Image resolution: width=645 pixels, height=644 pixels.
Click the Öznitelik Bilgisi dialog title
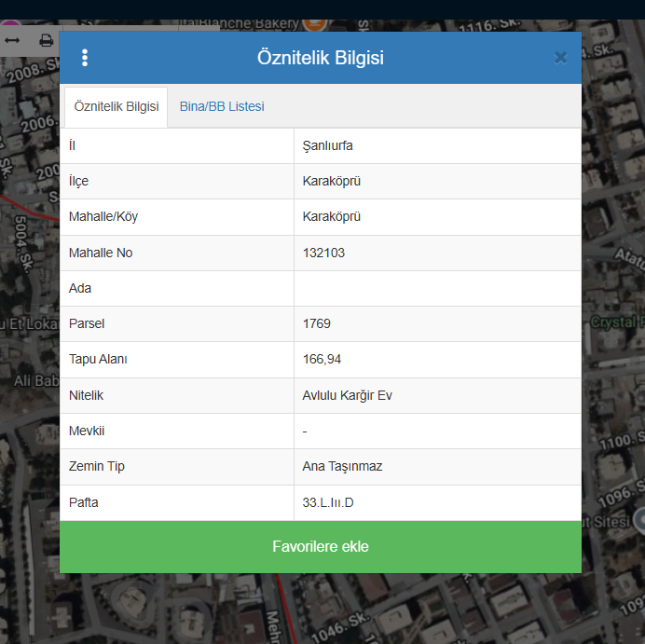[x=320, y=58]
